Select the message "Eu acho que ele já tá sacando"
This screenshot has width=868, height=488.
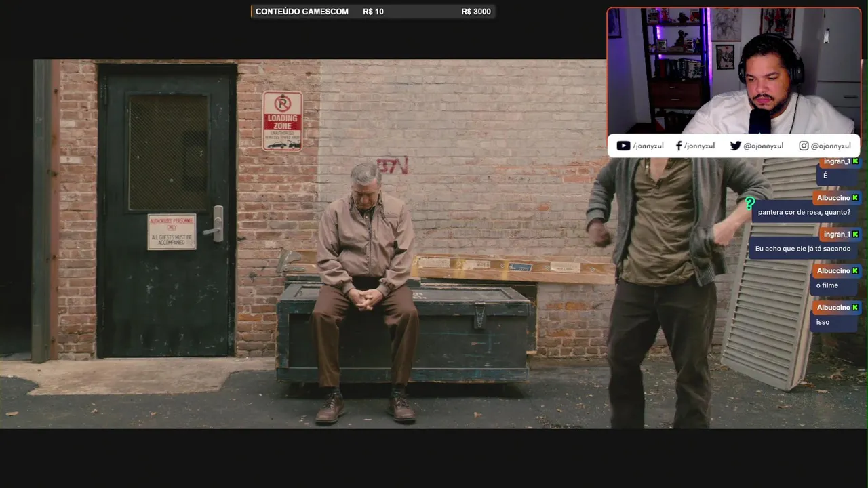tap(803, 249)
